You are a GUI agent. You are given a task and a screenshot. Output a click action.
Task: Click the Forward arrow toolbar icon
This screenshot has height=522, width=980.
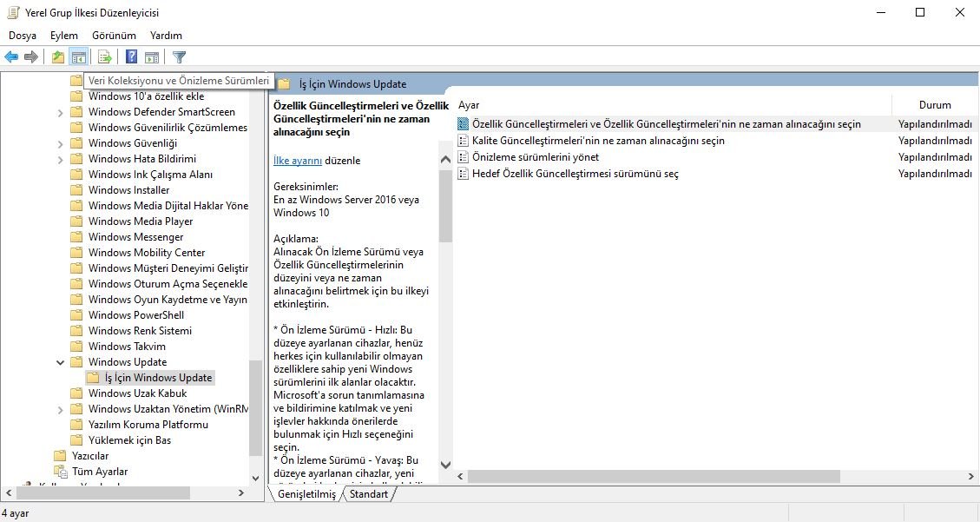31,57
